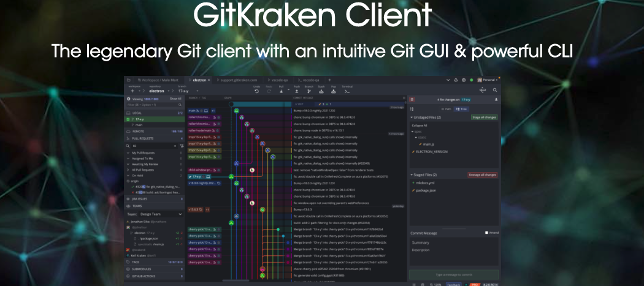644x286 pixels.
Task: Click the WIP node atop the graph
Action: pyautogui.click(x=231, y=104)
